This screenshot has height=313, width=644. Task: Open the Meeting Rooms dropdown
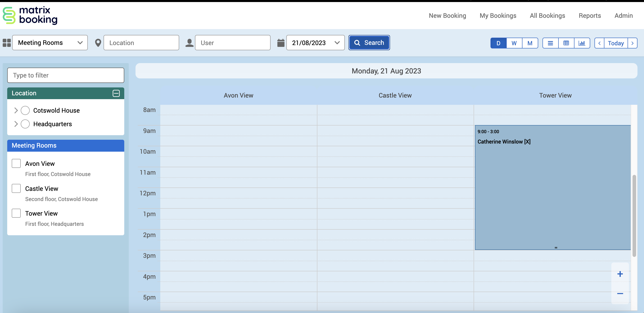click(x=50, y=43)
